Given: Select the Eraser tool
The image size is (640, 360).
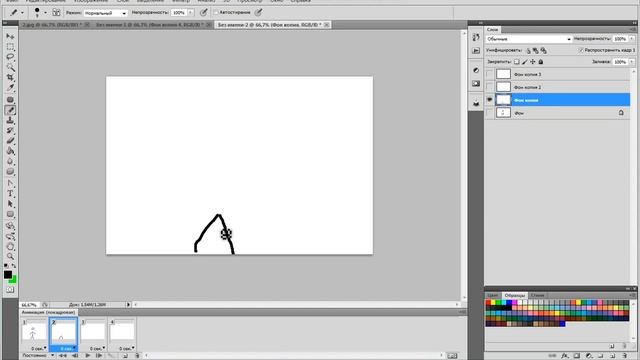Looking at the screenshot, I should coord(10,140).
